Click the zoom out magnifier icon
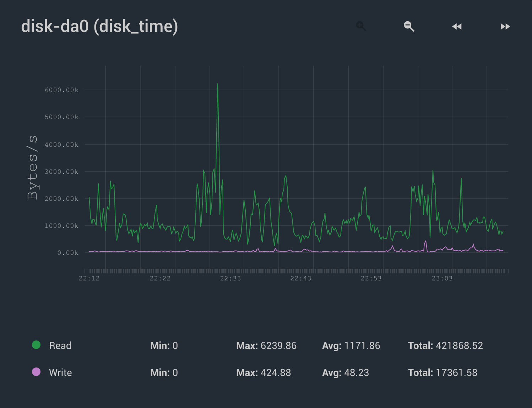 [409, 26]
